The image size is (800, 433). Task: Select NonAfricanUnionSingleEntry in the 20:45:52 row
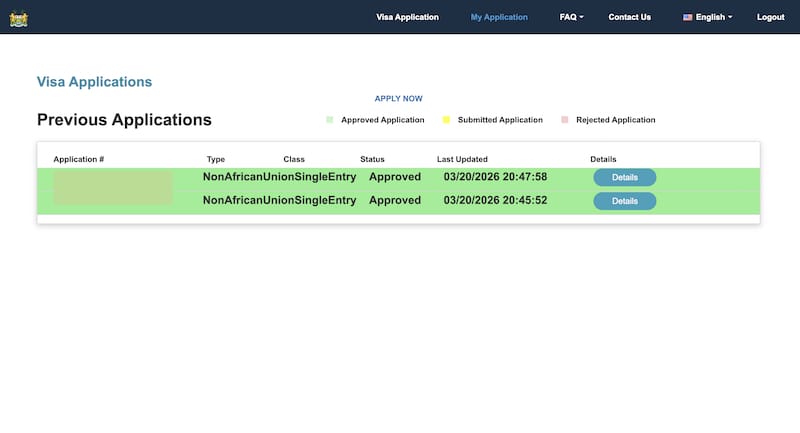click(x=280, y=200)
